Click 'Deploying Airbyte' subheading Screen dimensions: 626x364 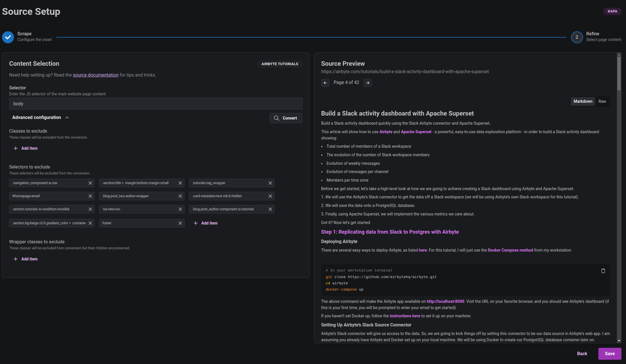pos(339,242)
